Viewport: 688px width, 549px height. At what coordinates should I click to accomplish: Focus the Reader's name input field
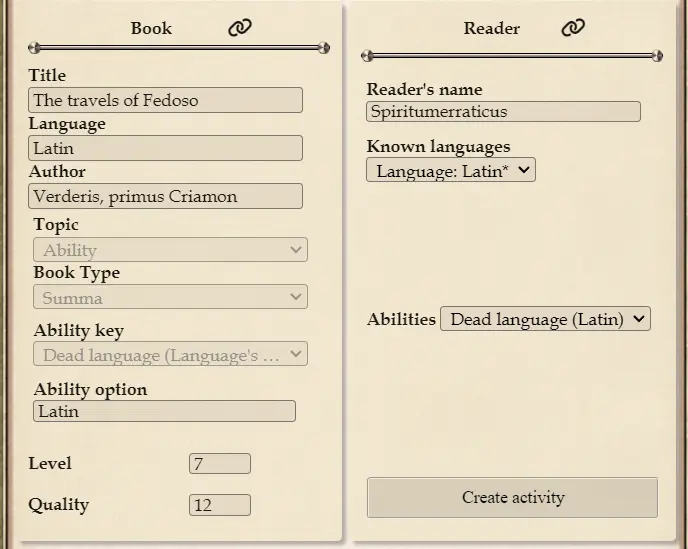503,112
